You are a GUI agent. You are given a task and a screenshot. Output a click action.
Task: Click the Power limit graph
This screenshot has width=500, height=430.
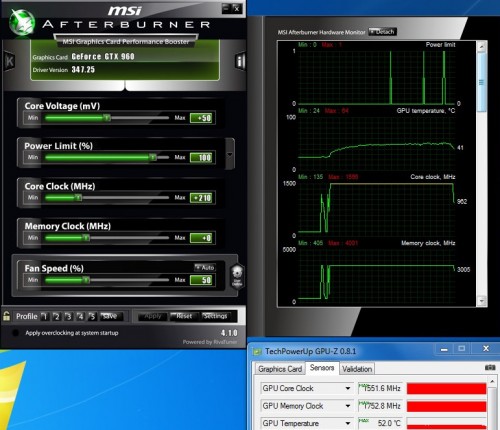pyautogui.click(x=377, y=77)
